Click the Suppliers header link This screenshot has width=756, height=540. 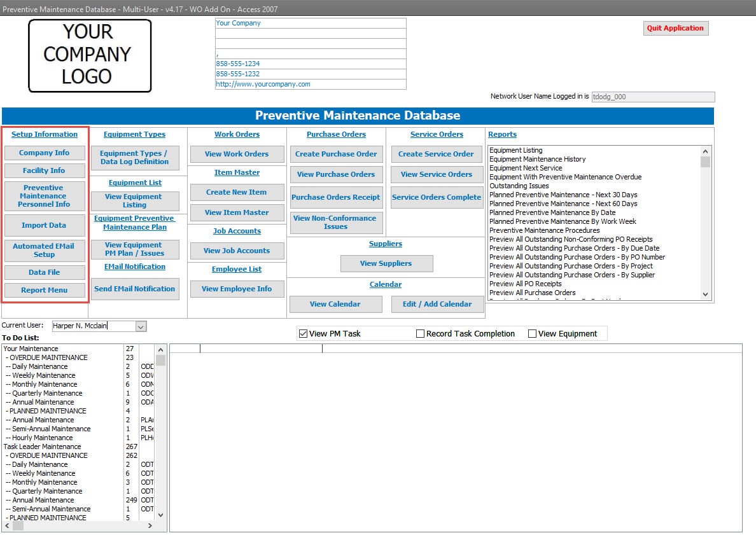click(386, 244)
